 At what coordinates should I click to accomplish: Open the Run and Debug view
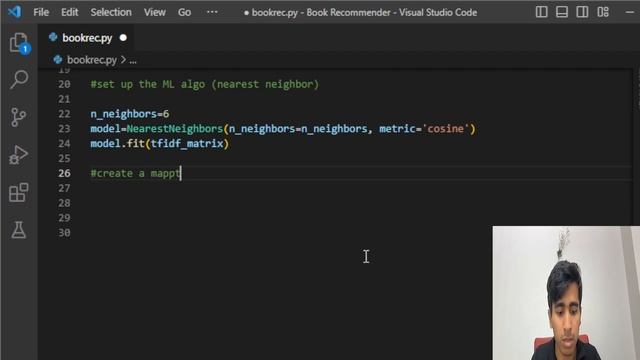[x=18, y=155]
